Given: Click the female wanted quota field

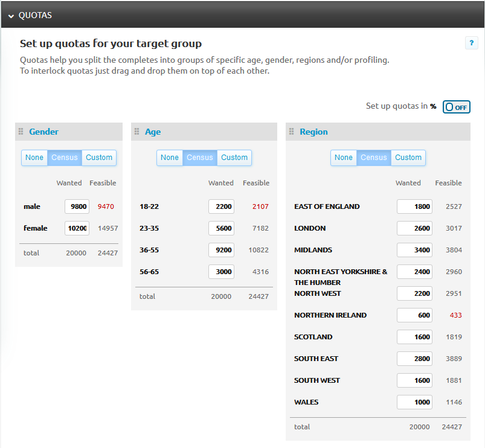Looking at the screenshot, I should (77, 228).
